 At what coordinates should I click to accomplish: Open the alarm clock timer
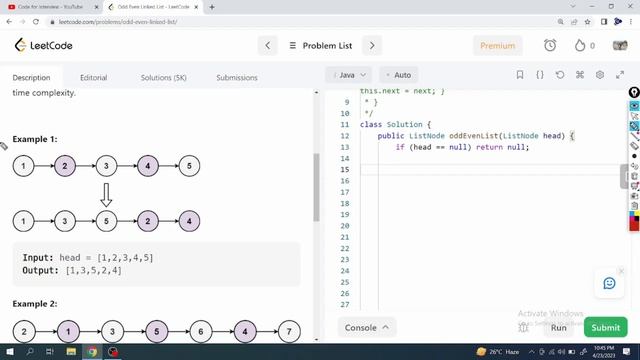[x=550, y=45]
